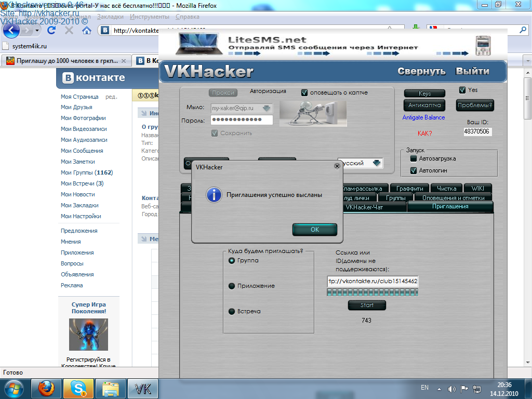
Task: Open Мои Сообщения link
Action: point(82,151)
